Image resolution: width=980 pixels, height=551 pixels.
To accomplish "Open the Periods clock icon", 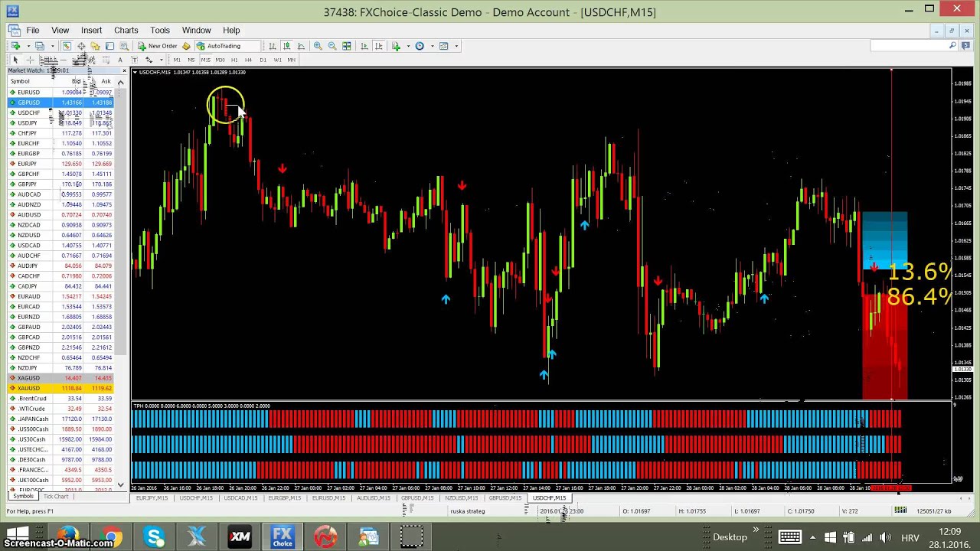I will (x=420, y=46).
